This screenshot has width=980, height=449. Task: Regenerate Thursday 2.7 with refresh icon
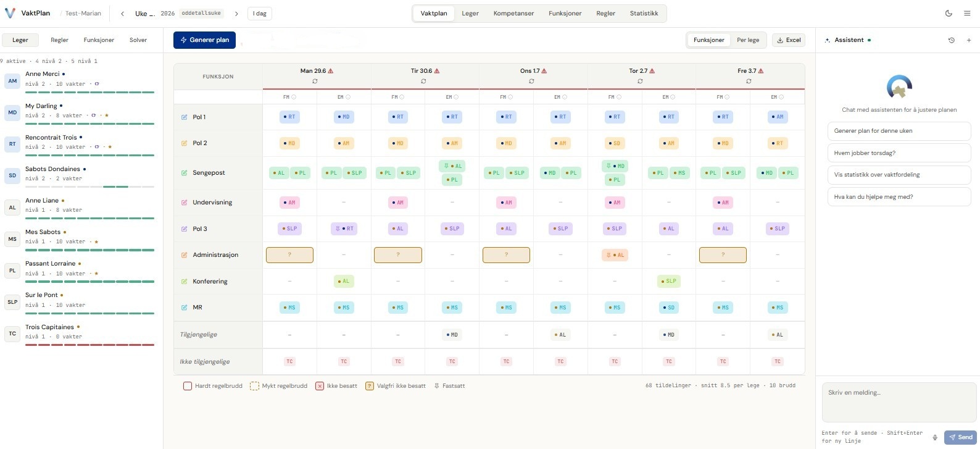point(640,81)
